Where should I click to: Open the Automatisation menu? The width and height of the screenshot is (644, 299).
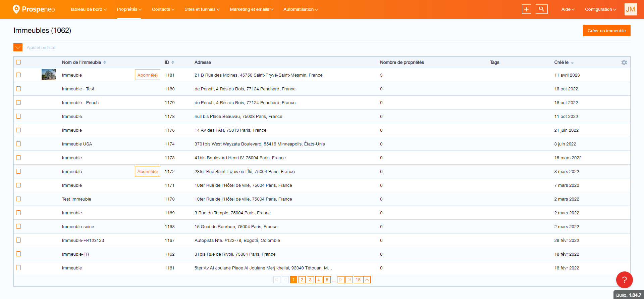pos(301,9)
